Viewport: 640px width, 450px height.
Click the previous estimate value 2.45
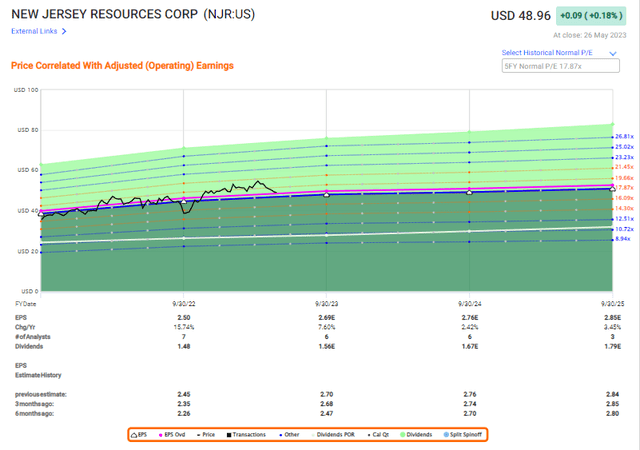[x=184, y=394]
